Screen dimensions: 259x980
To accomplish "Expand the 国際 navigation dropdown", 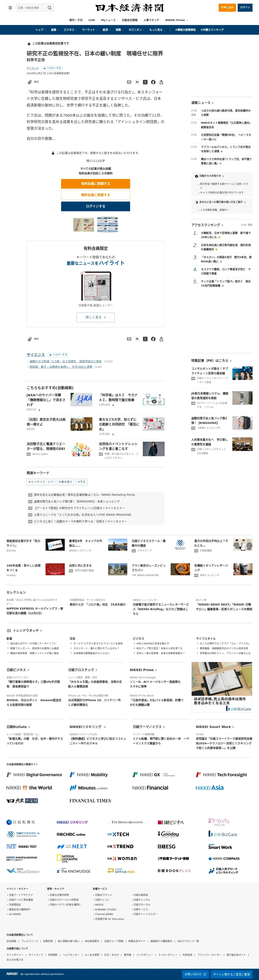I will (120, 30).
